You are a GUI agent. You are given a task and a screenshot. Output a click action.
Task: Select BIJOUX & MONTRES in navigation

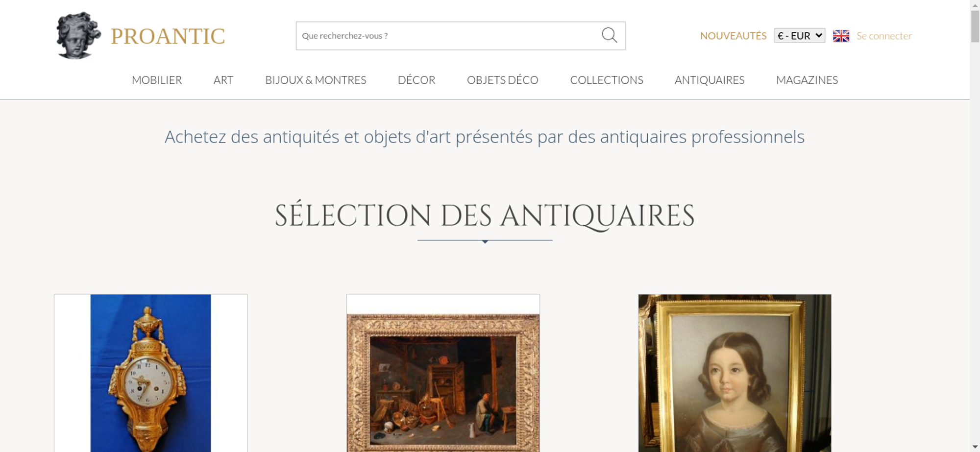316,80
